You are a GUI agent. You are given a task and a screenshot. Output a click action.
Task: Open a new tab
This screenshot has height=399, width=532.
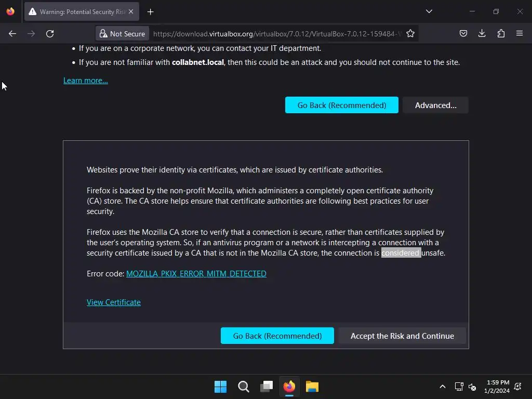point(150,12)
